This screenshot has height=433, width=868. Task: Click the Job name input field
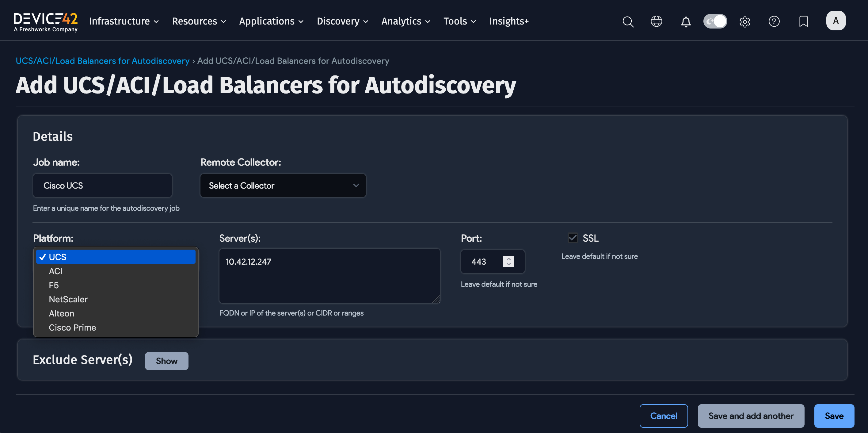(x=102, y=186)
